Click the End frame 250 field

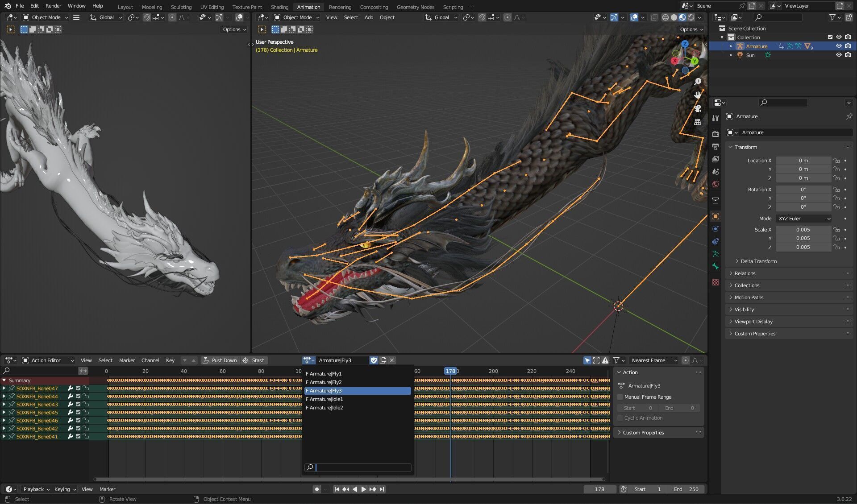tap(686, 489)
